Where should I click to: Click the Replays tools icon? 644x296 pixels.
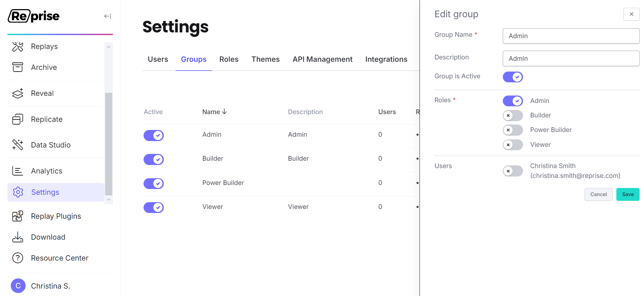point(18,47)
